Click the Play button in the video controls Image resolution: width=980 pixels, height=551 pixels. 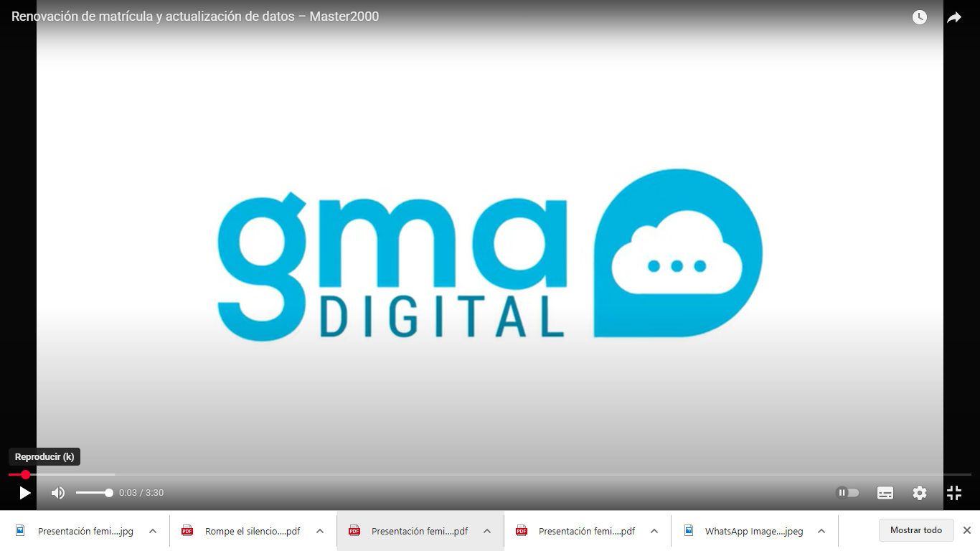(x=25, y=493)
